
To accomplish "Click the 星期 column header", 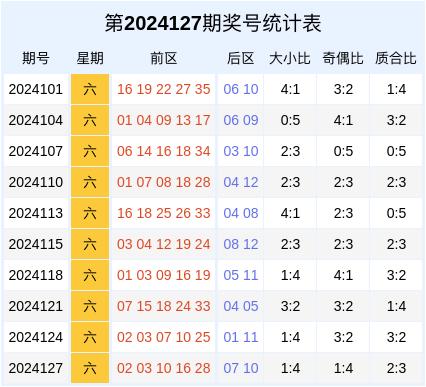I will (x=90, y=58).
